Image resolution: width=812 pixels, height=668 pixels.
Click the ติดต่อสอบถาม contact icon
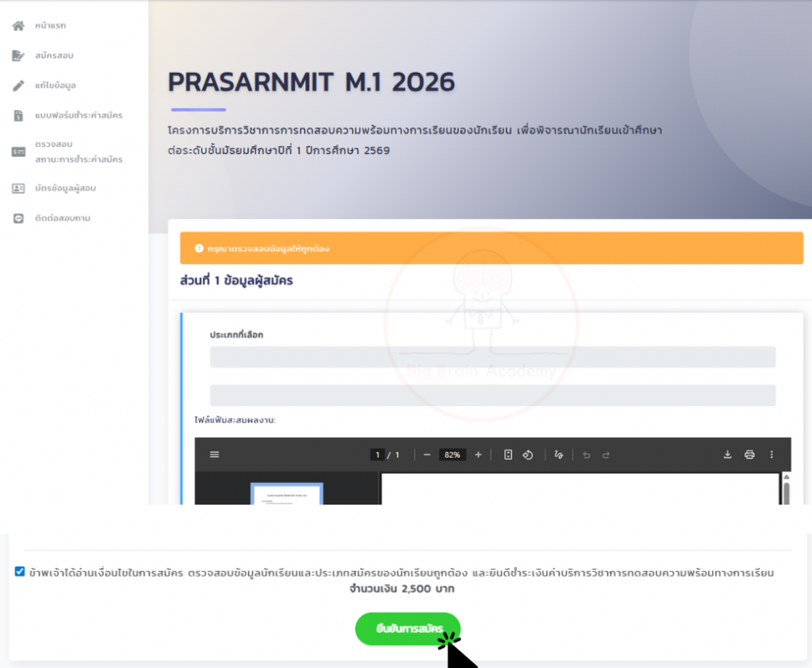pos(18,218)
